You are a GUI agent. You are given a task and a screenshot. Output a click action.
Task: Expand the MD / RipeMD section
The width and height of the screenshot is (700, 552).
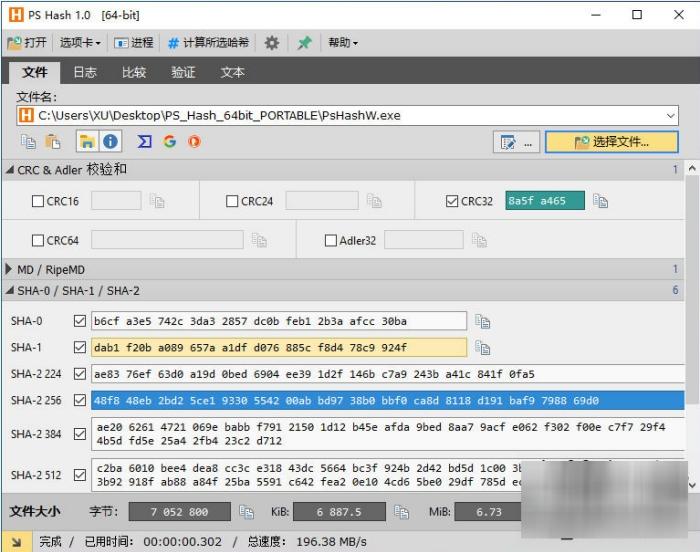point(10,269)
